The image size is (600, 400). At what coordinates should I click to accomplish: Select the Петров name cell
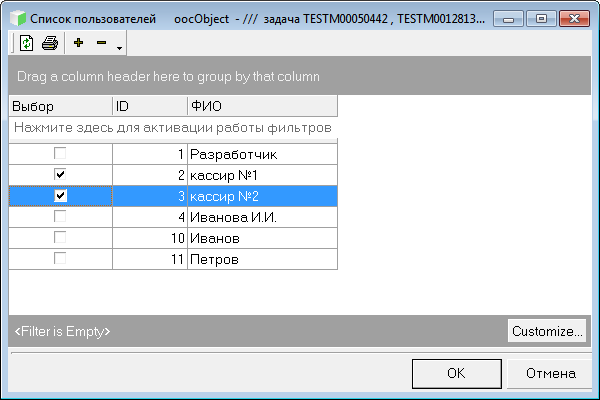tap(262, 259)
